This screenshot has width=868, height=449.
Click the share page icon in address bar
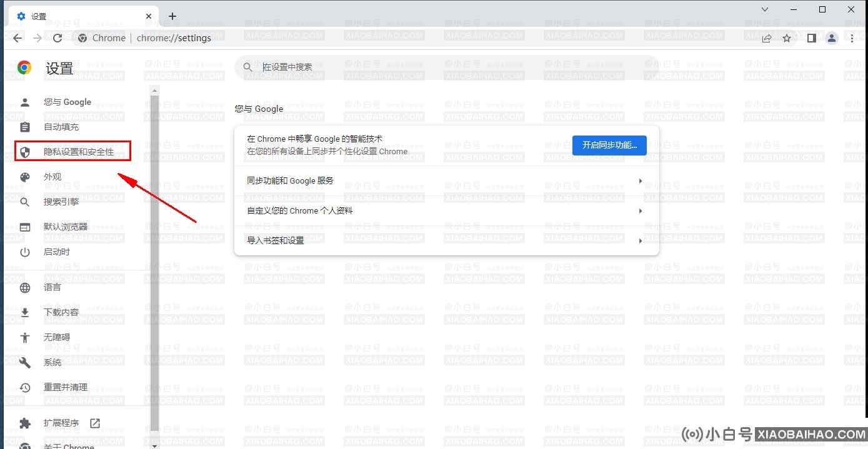(x=767, y=38)
